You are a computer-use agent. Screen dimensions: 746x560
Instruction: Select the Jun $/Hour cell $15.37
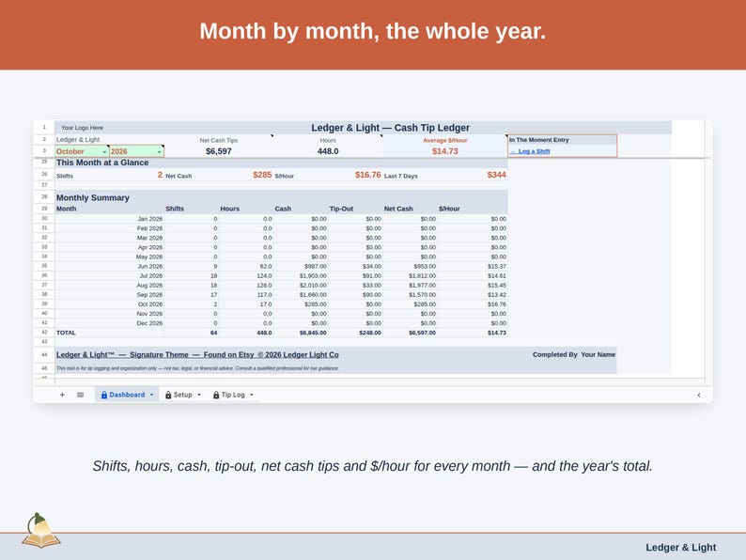tap(473, 267)
